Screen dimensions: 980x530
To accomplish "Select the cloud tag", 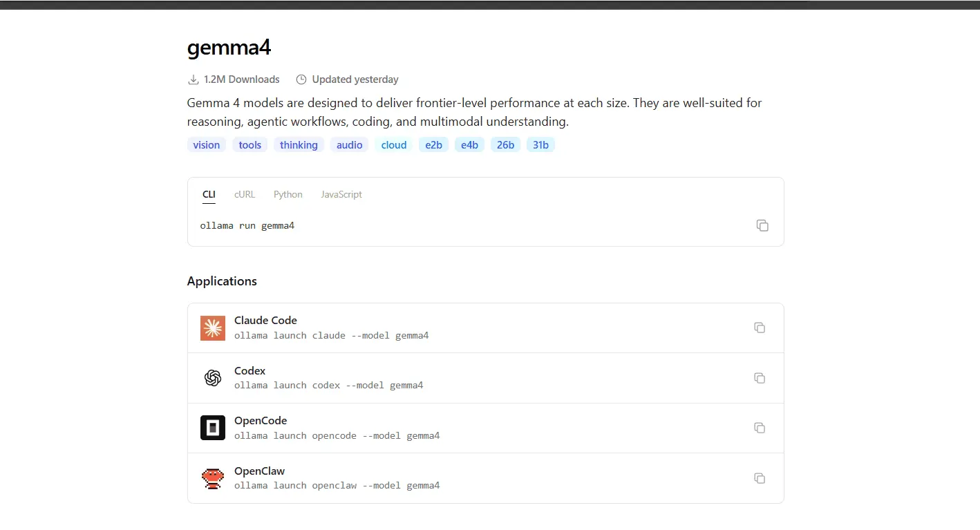I will point(394,145).
